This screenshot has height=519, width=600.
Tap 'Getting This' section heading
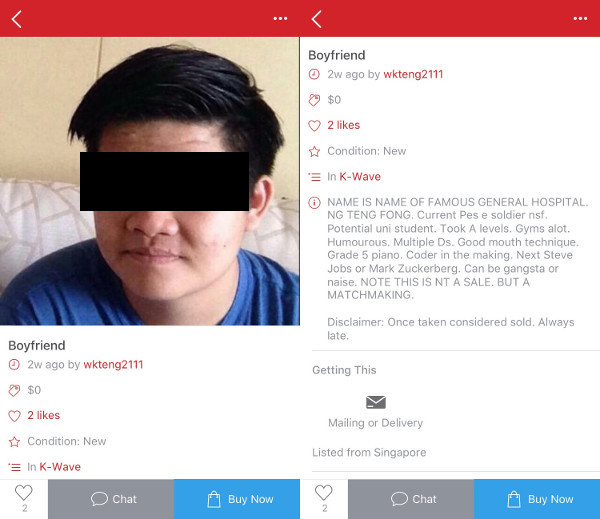(x=344, y=370)
